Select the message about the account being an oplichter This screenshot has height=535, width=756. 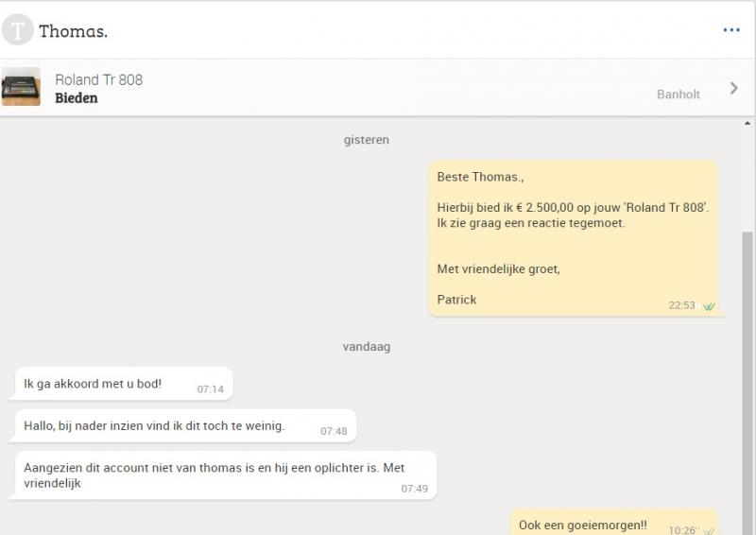(x=226, y=475)
